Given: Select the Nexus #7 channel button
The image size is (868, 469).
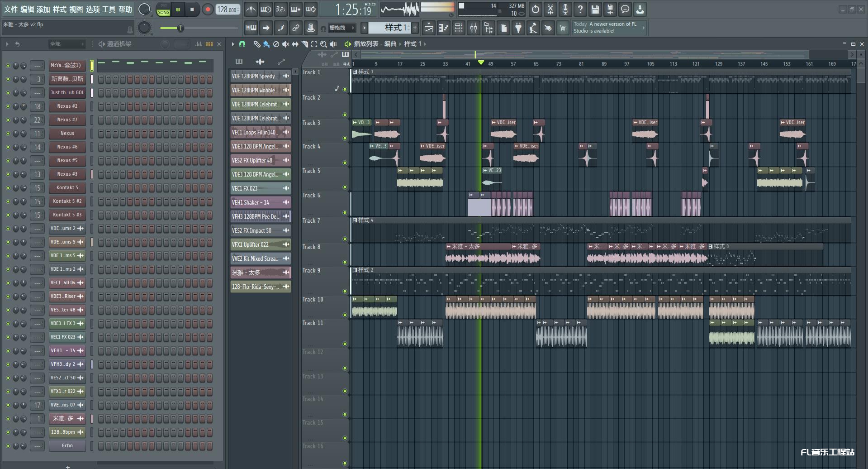Looking at the screenshot, I should point(67,120).
